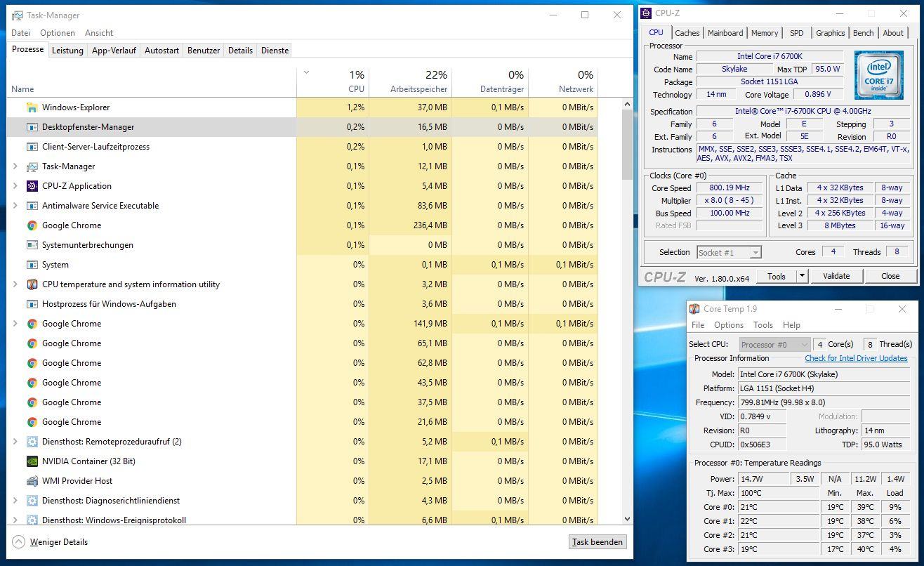Collapse view via Weniger Details arrow
Viewport: 924px width, 566px height.
click(x=19, y=542)
